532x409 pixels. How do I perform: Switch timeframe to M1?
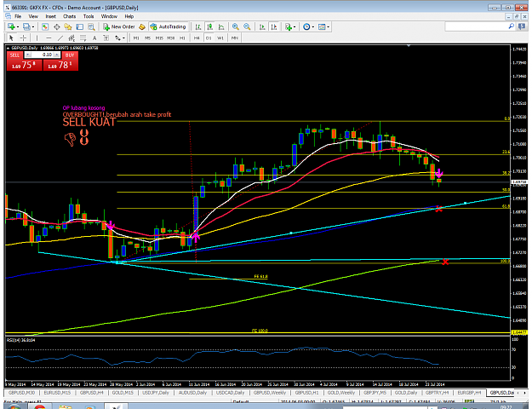click(x=136, y=37)
